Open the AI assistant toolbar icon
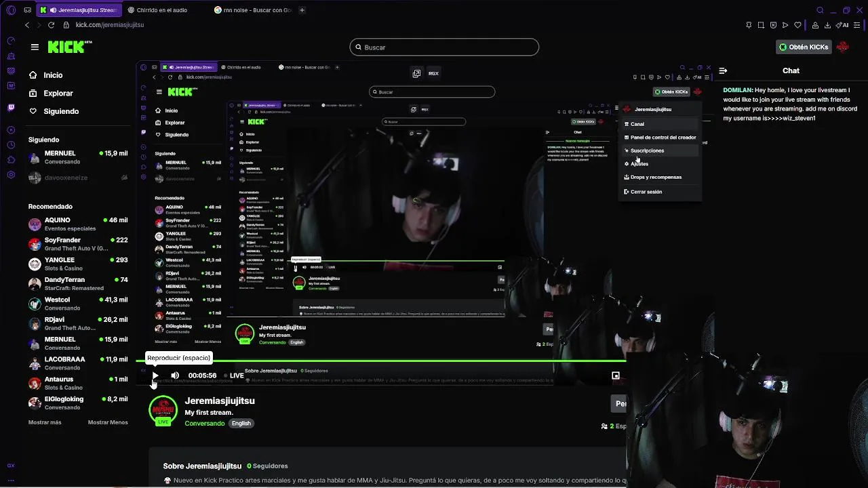 tap(843, 25)
